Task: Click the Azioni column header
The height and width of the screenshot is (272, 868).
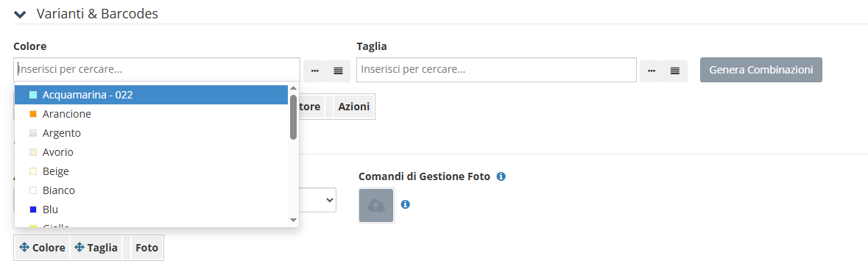Action: tap(353, 107)
